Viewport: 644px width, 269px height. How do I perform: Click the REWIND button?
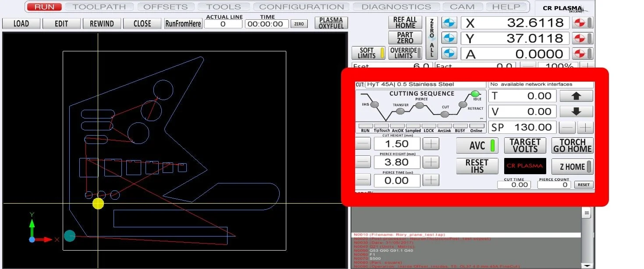point(102,24)
